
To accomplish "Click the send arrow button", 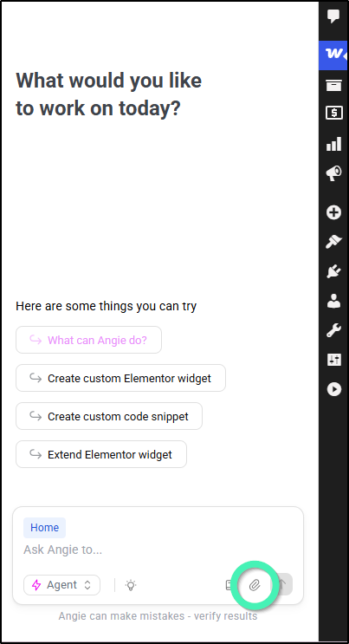I will pos(282,584).
